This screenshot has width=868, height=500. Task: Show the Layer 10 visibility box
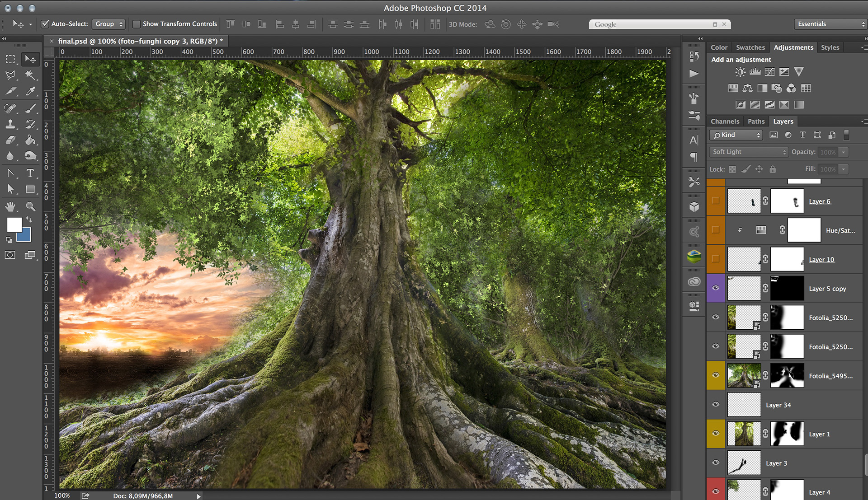715,259
